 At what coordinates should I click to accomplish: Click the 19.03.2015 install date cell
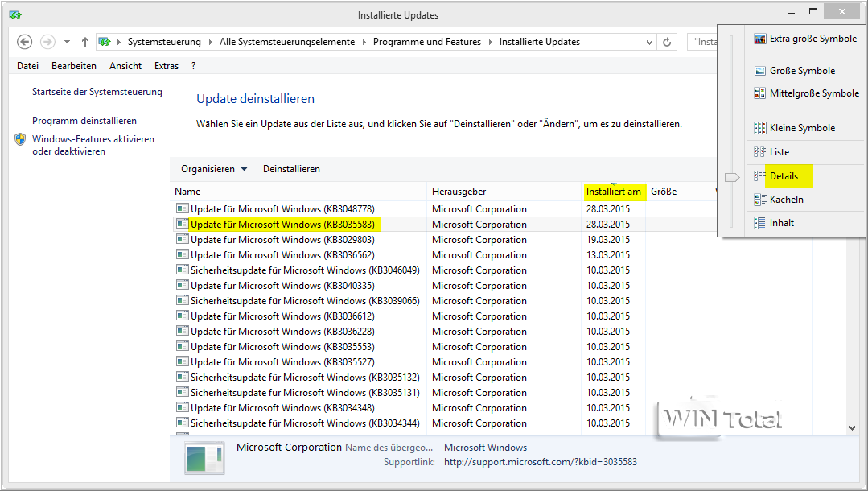tap(608, 240)
